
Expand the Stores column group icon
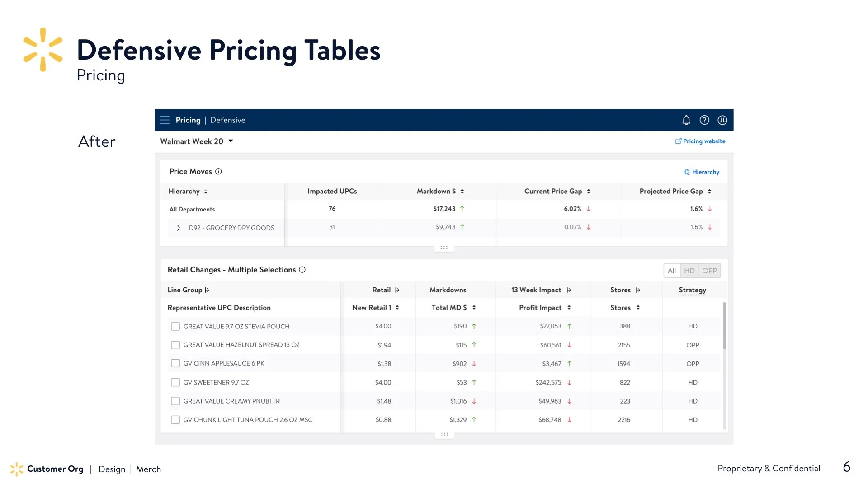pos(638,290)
